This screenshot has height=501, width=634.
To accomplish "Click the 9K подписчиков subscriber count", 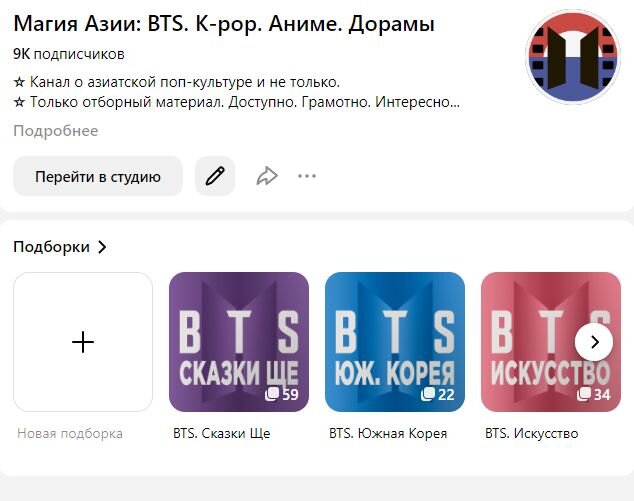I will click(69, 54).
